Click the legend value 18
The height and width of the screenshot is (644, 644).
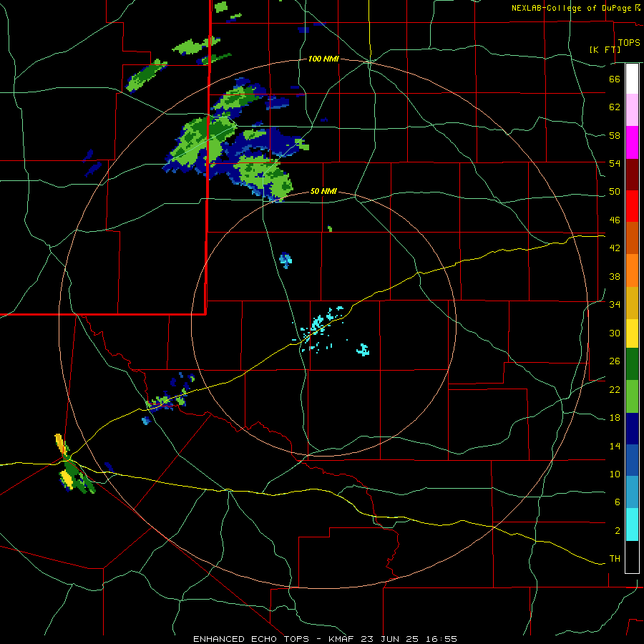pos(615,418)
